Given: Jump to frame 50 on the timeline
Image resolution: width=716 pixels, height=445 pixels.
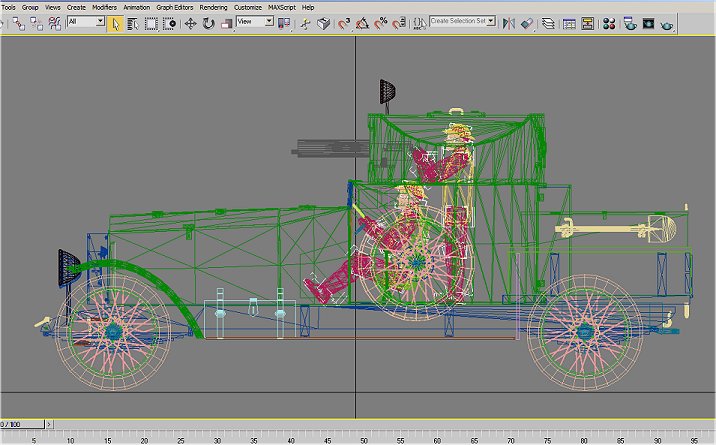Looking at the screenshot, I should [x=363, y=440].
